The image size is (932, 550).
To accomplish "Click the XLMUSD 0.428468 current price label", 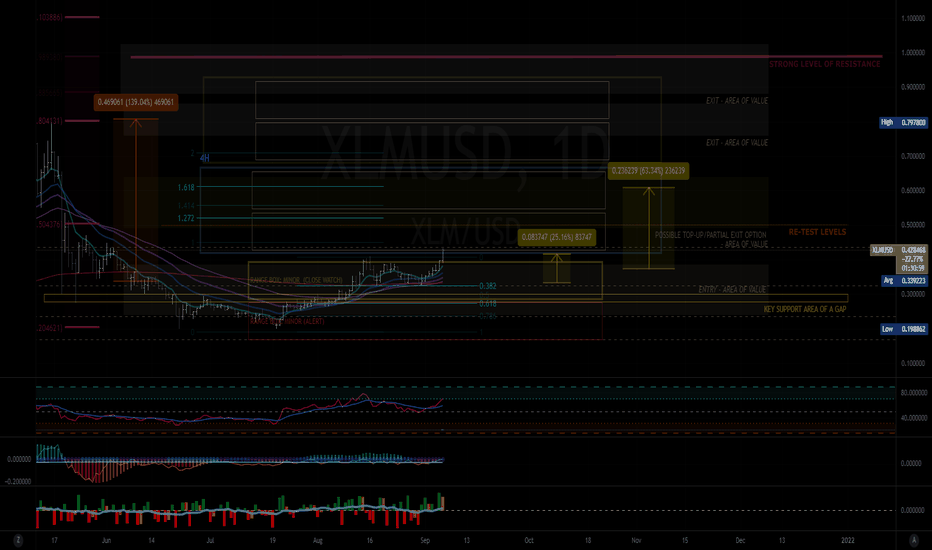I will point(899,250).
